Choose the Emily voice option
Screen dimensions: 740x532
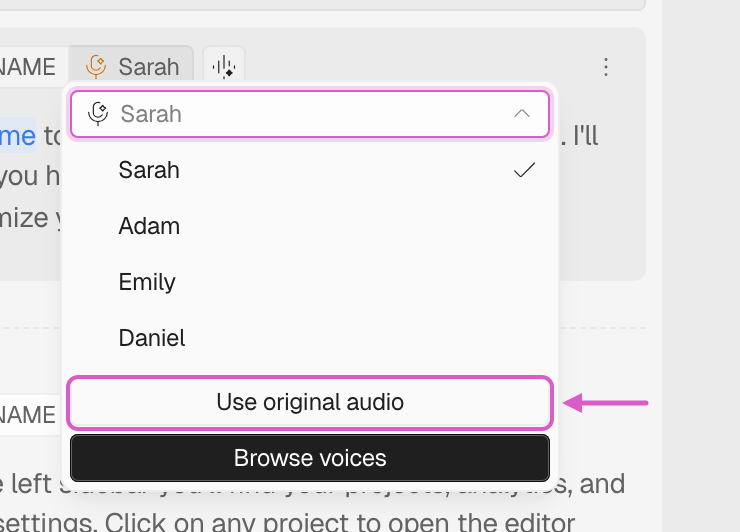point(310,282)
